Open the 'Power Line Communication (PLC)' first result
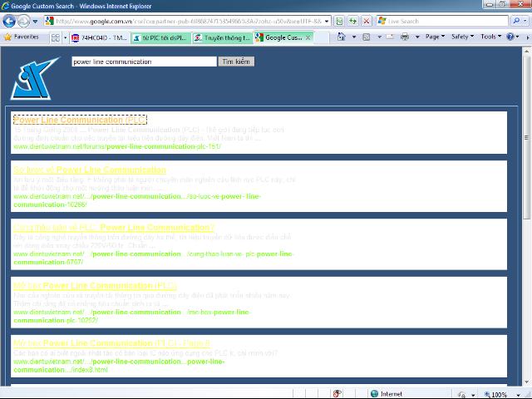532x399 pixels. [x=80, y=120]
